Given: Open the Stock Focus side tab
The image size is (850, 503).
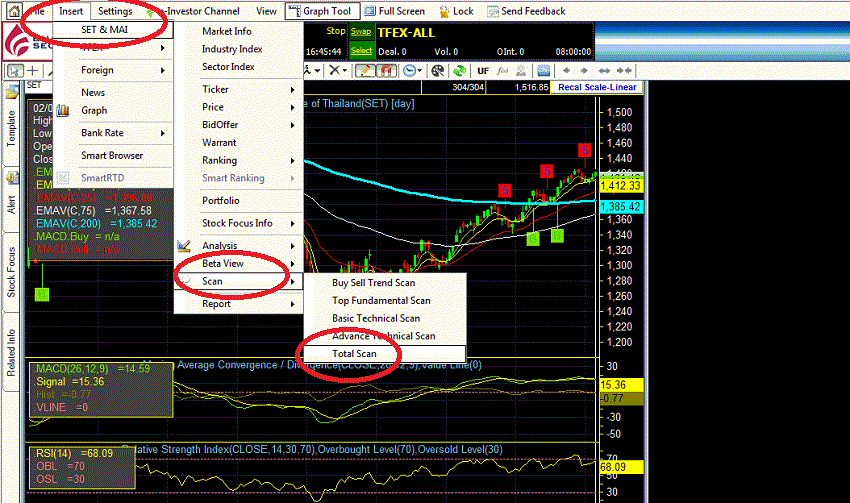Looking at the screenshot, I should [11, 272].
